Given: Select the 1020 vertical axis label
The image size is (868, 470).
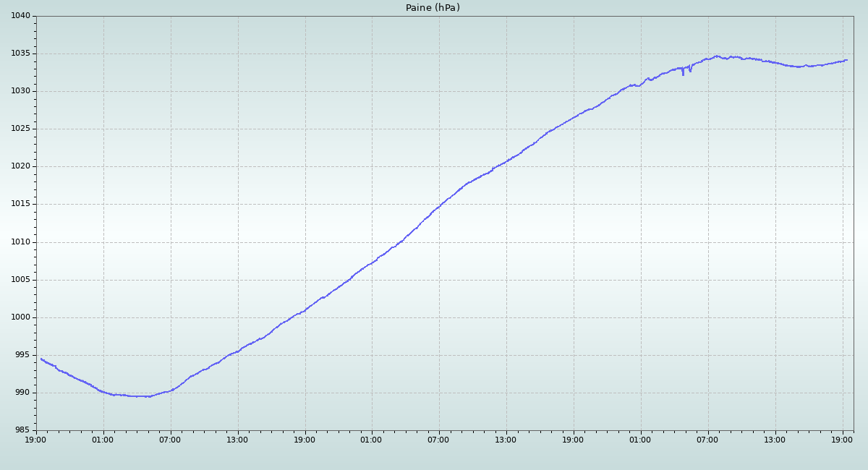Looking at the screenshot, I should (20, 166).
